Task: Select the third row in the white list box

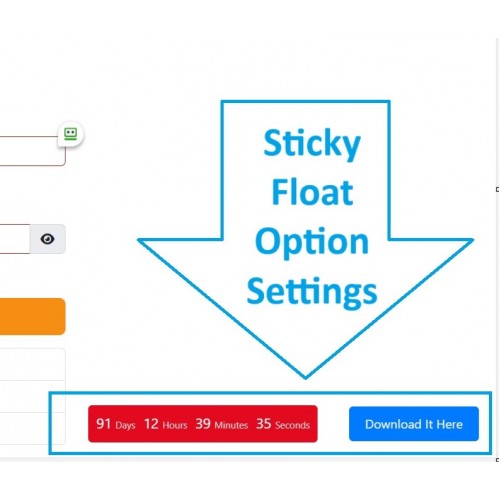Action: tap(33, 428)
